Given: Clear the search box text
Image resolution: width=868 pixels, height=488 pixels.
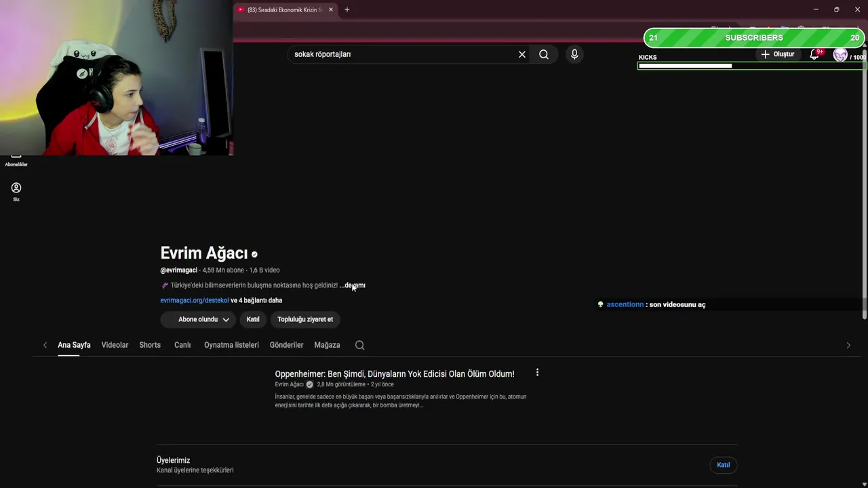Looking at the screenshot, I should click(522, 54).
